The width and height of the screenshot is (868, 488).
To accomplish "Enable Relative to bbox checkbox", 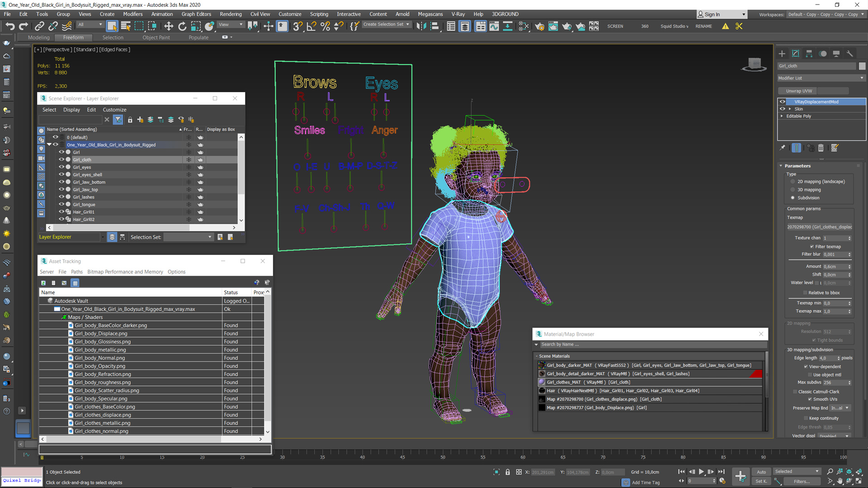I will [805, 293].
